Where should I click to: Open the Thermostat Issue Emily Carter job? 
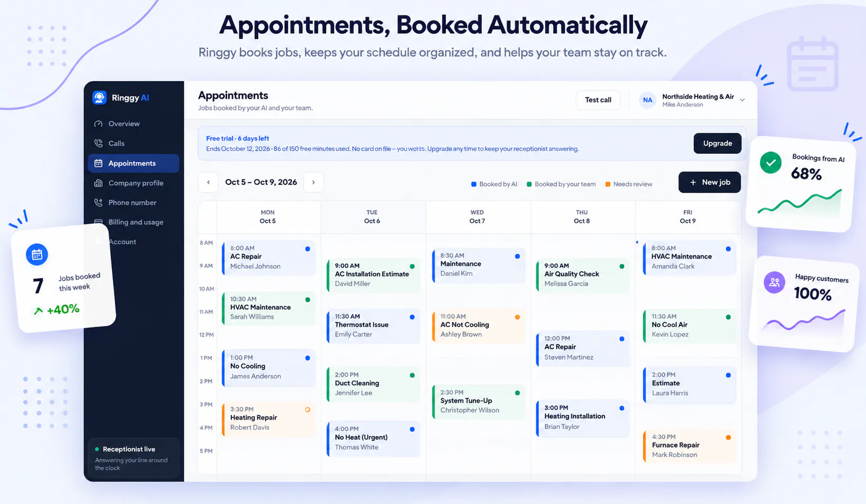pos(373,325)
